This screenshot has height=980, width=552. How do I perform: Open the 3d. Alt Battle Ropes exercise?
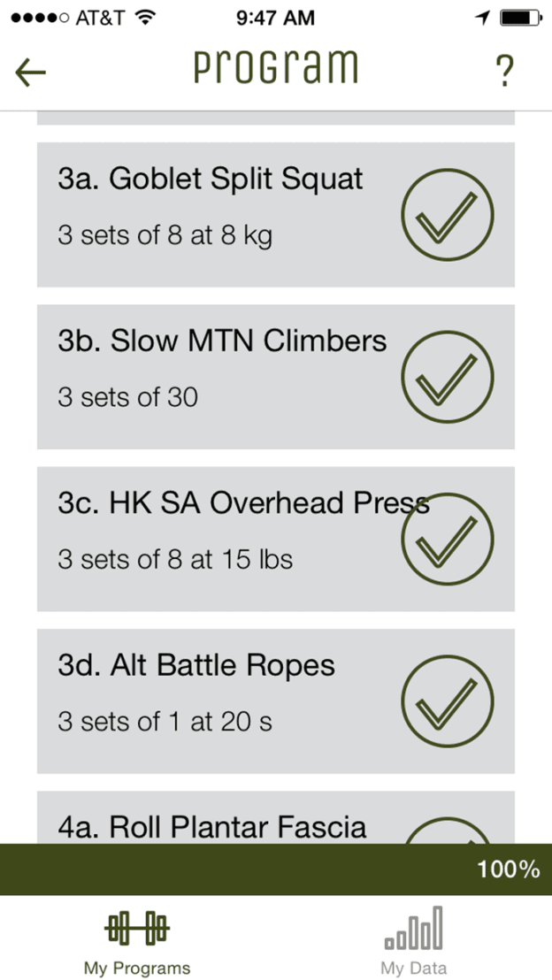(196, 665)
